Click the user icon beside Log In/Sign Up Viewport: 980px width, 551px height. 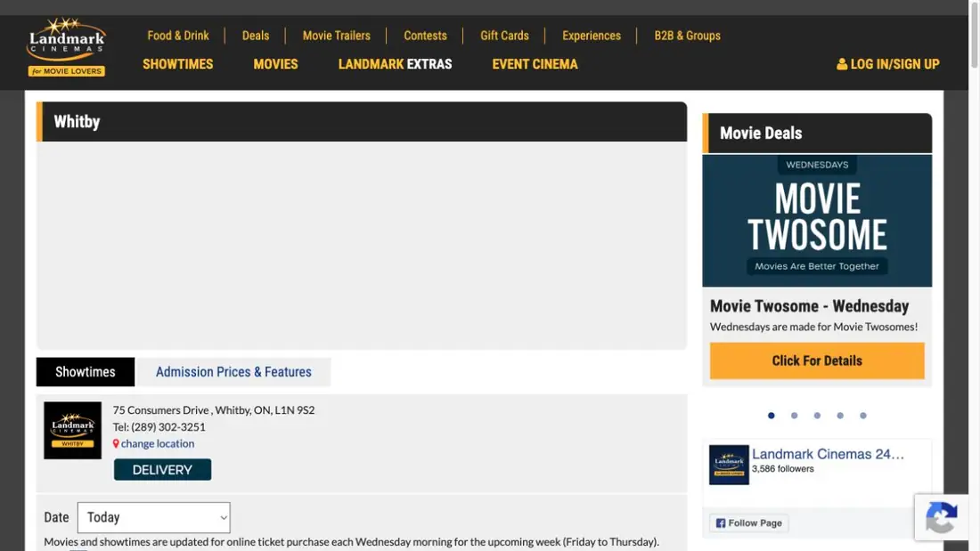842,64
